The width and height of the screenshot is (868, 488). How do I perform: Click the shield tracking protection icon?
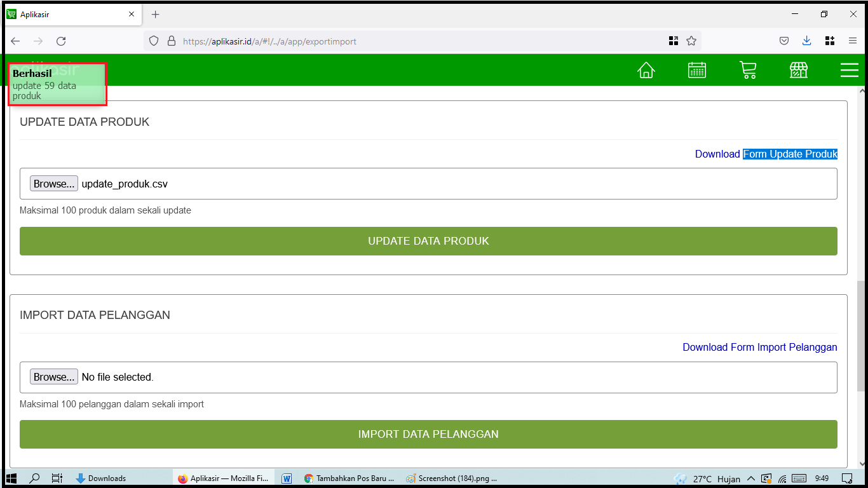click(153, 40)
